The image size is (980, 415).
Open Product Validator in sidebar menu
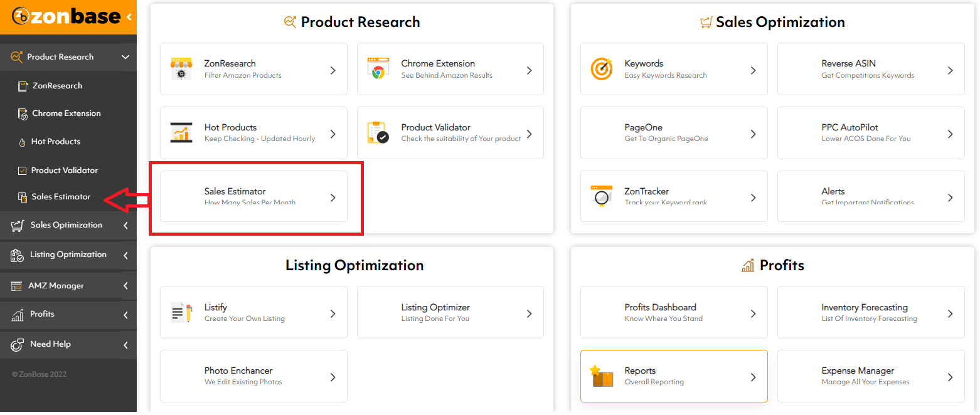(x=65, y=171)
